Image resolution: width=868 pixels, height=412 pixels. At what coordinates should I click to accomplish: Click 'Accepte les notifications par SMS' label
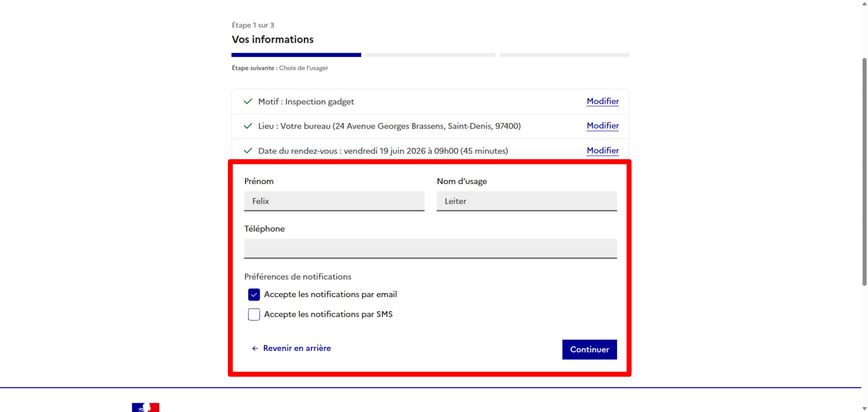pyautogui.click(x=328, y=314)
